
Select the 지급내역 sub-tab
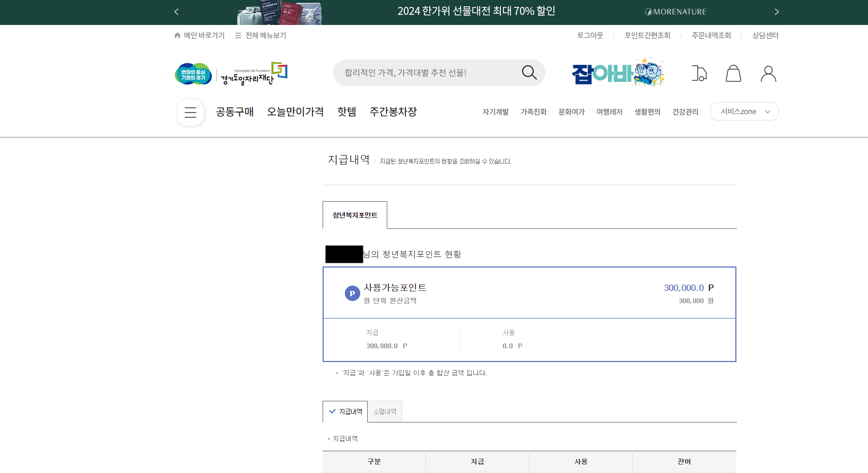click(345, 411)
